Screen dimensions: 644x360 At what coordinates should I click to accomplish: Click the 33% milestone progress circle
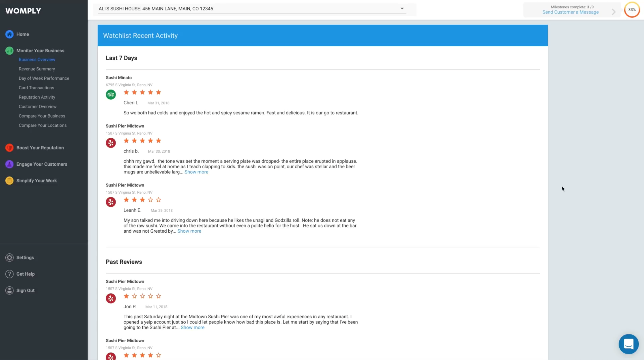pyautogui.click(x=632, y=10)
